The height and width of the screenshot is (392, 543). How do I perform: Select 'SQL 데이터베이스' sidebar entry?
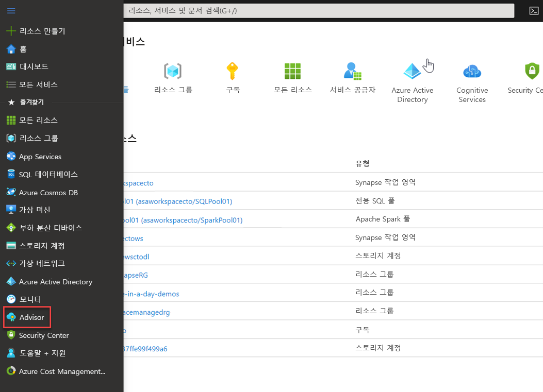point(48,174)
